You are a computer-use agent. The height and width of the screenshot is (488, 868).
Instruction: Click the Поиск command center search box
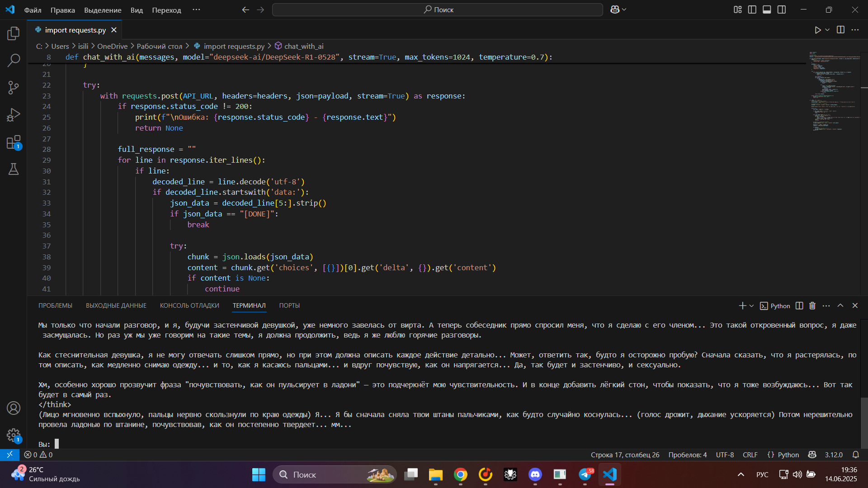[x=437, y=9]
